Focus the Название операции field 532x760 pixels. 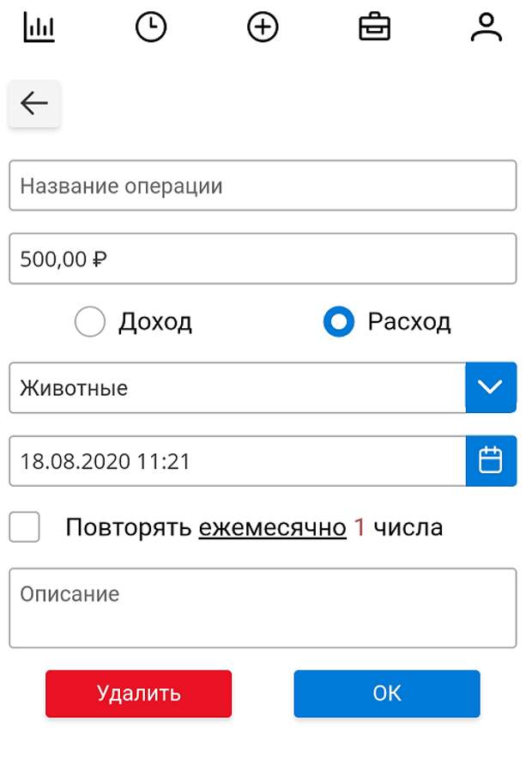(x=263, y=185)
